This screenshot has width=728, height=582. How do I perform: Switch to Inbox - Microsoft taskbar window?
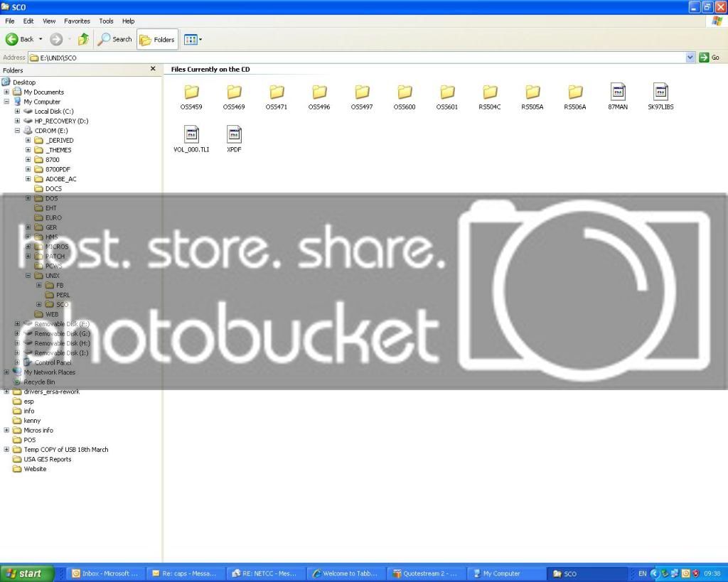[107, 573]
